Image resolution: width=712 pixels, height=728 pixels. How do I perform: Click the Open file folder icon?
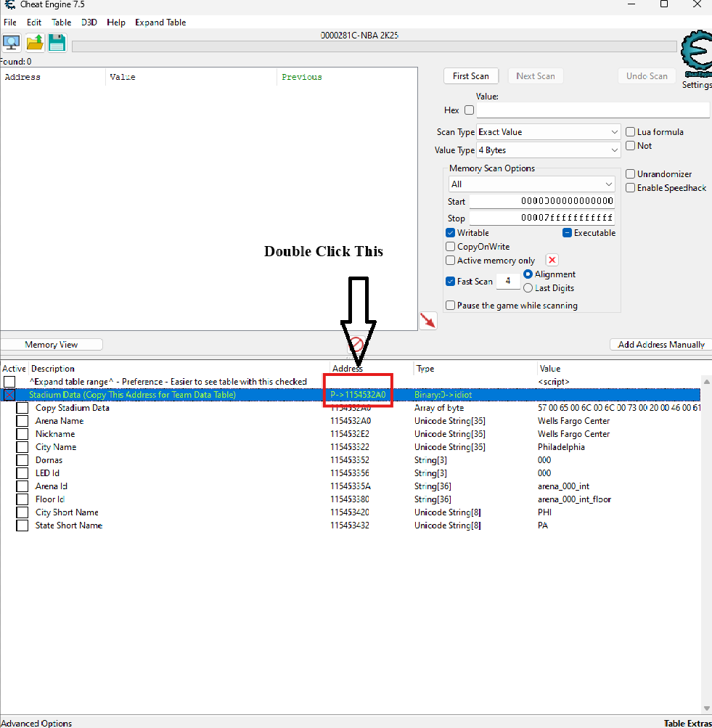35,43
